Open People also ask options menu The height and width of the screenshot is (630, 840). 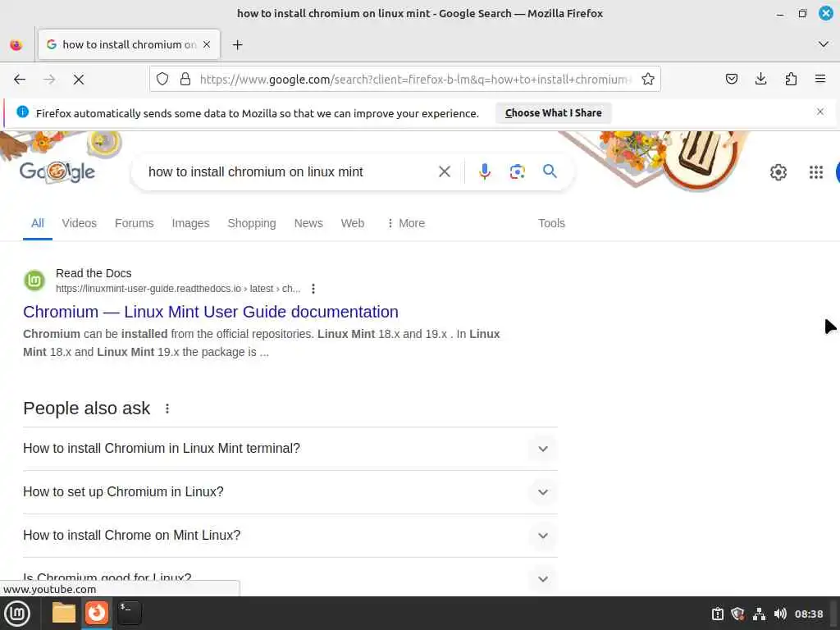click(167, 409)
